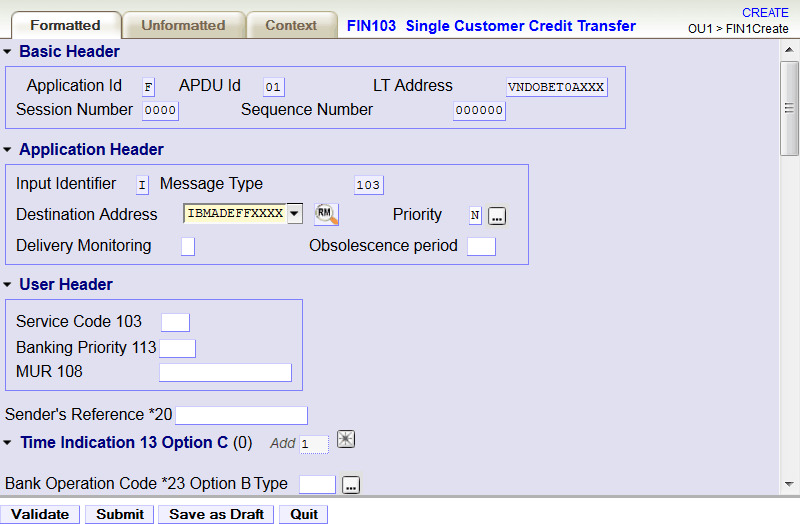
Task: Click the scroll up arrow of the form
Action: [x=789, y=50]
